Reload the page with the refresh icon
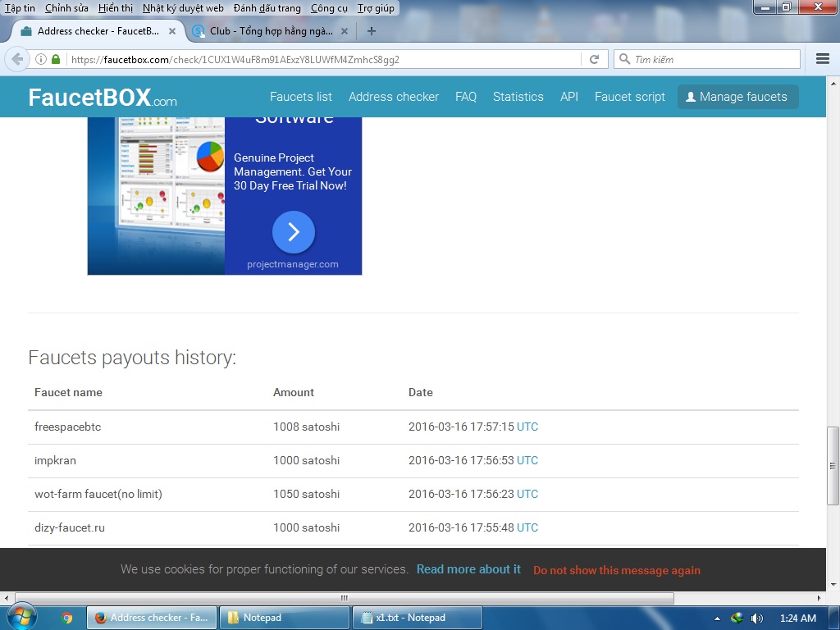 [x=594, y=59]
